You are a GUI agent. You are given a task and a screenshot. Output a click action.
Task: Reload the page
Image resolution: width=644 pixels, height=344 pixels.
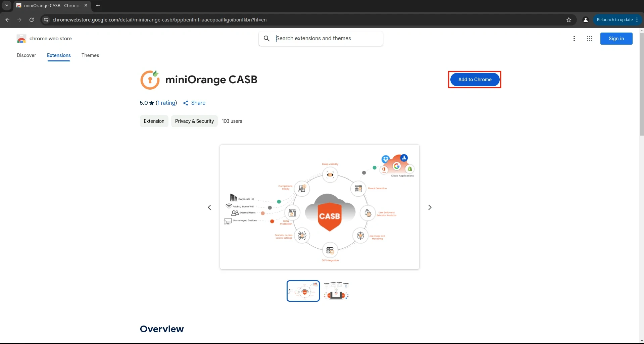coord(32,20)
